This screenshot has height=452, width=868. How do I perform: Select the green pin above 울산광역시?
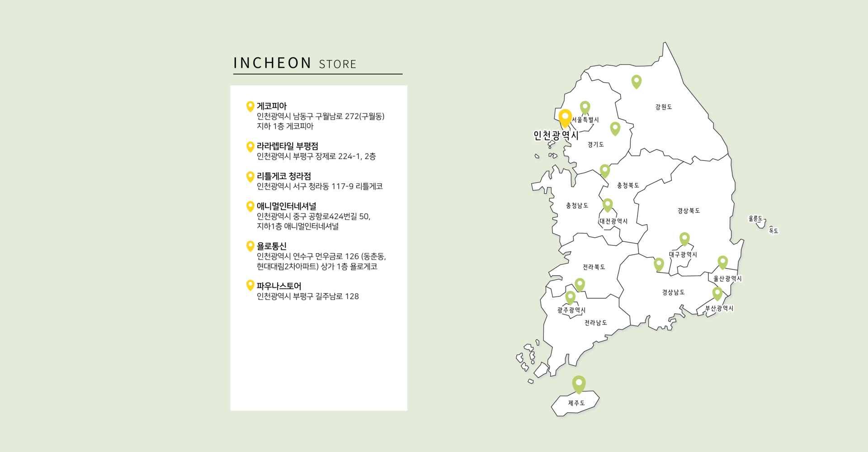coord(722,263)
